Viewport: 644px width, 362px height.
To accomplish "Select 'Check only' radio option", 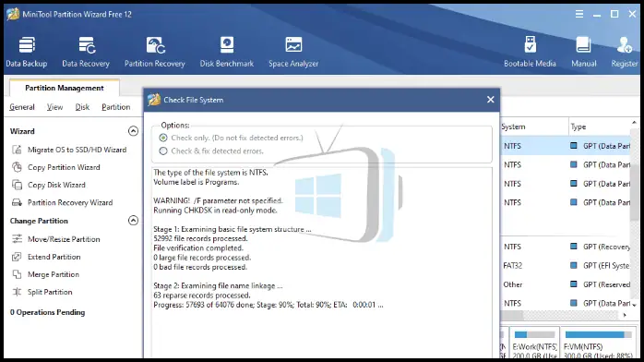I will tap(163, 138).
